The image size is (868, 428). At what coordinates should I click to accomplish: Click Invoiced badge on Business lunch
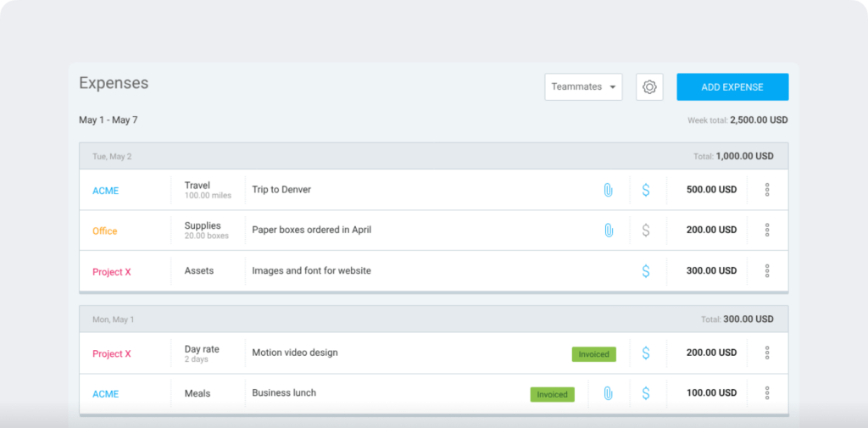(x=553, y=395)
